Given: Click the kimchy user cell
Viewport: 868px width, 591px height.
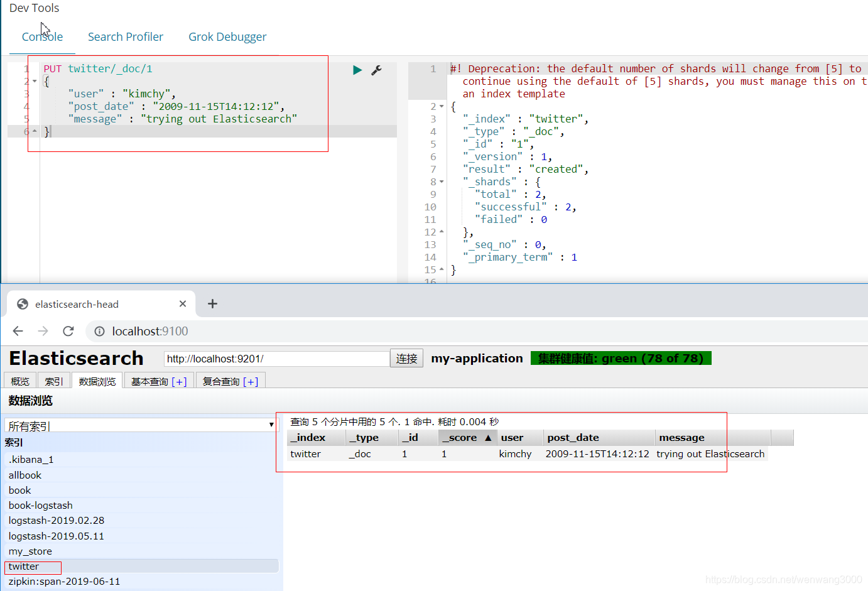Looking at the screenshot, I should click(515, 454).
